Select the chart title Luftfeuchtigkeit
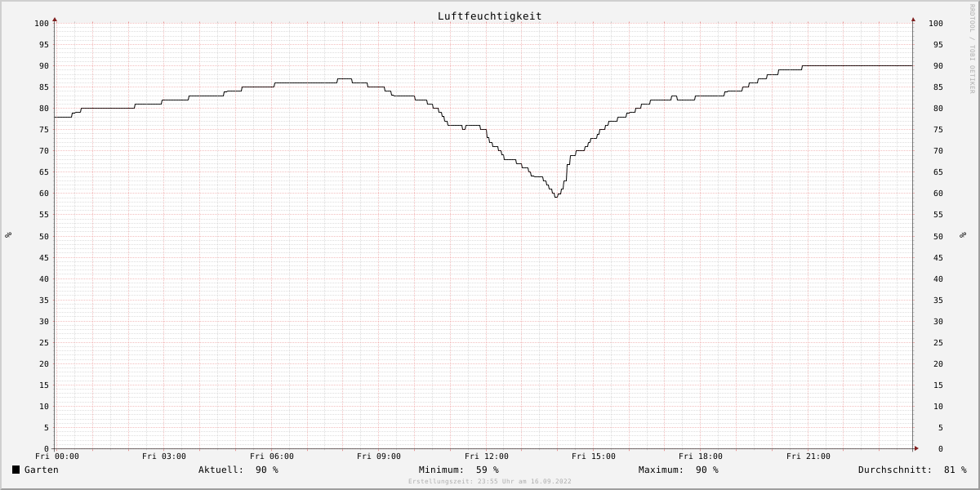 (x=489, y=16)
